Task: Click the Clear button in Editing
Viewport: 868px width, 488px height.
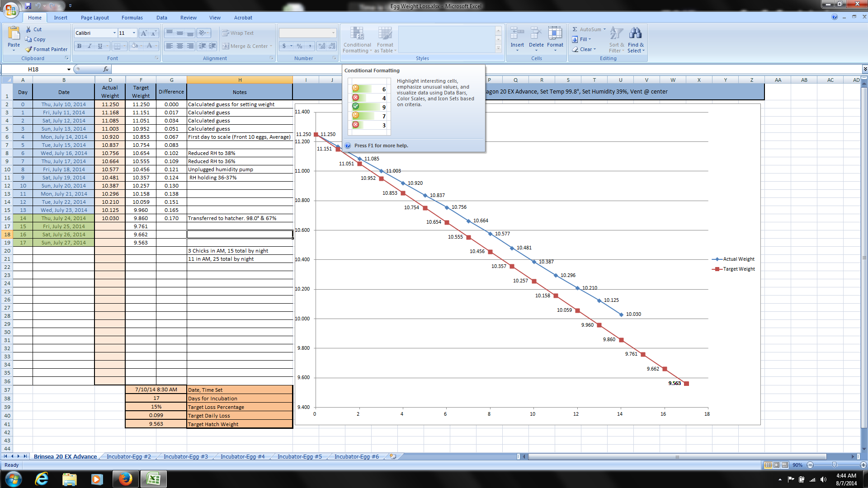Action: click(585, 49)
